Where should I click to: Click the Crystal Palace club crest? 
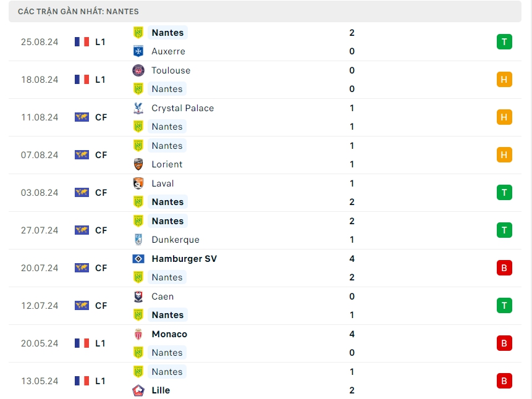click(x=138, y=108)
